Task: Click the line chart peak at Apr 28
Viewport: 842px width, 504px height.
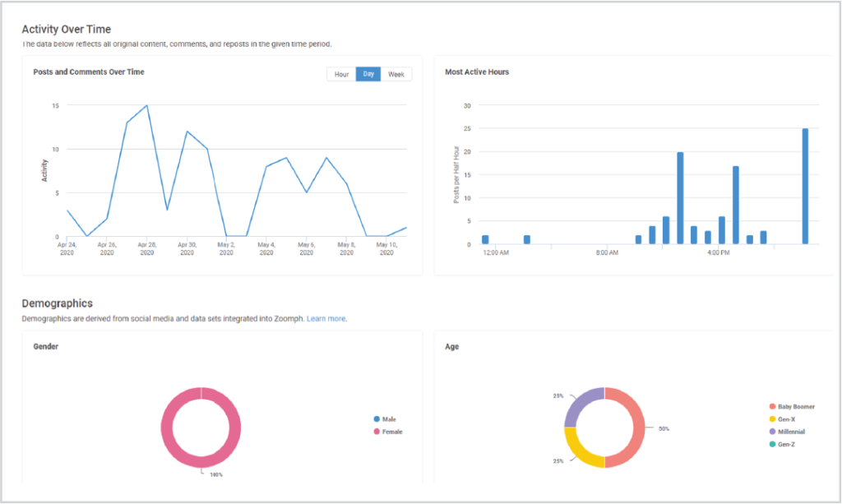Action: (x=146, y=105)
